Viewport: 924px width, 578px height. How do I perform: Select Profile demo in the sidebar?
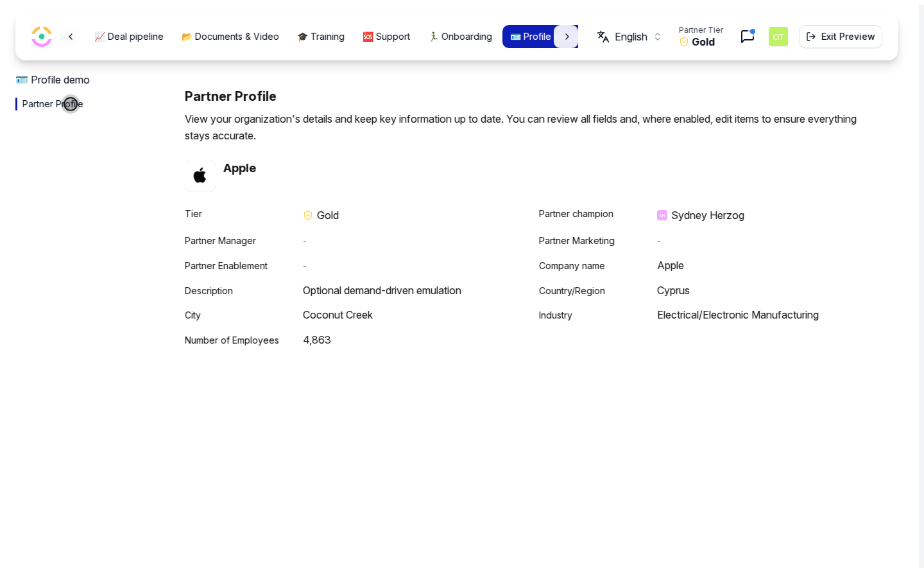[53, 80]
